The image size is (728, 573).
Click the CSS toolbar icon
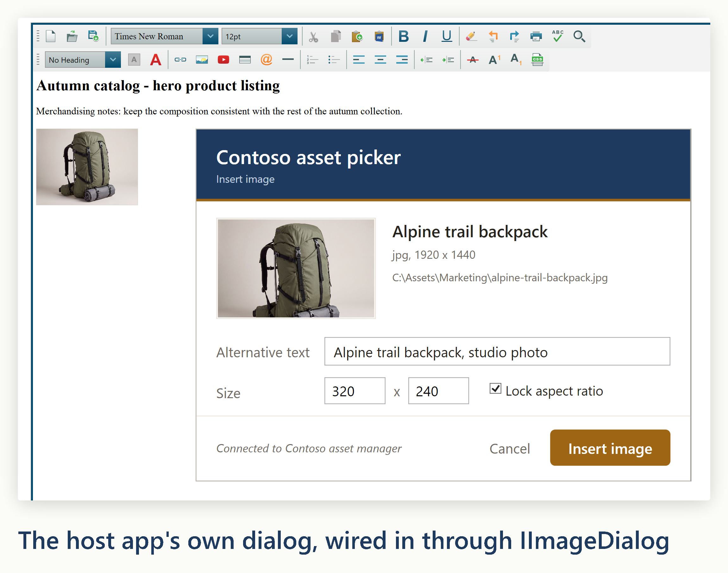pos(537,60)
